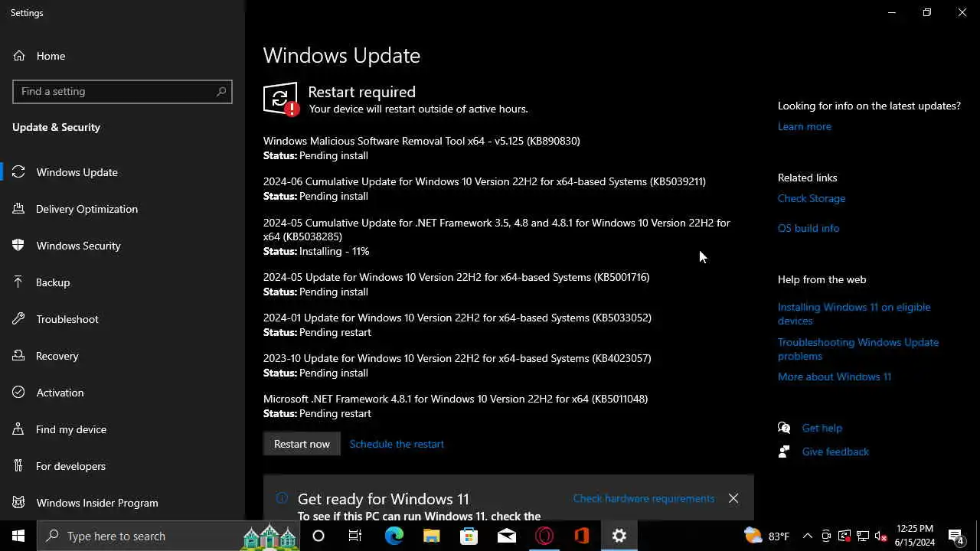The image size is (980, 551).
Task: Click the search magnifier in Find a setting
Action: coord(221,91)
